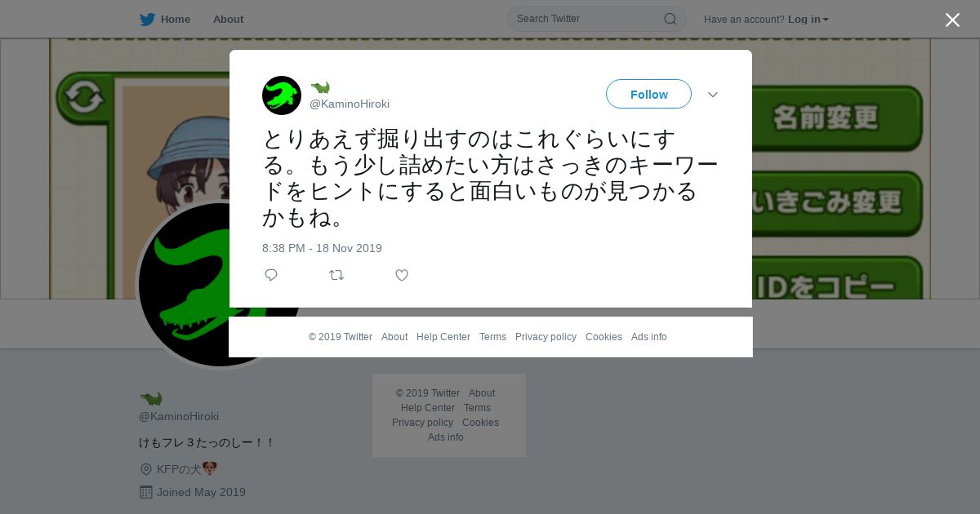
Task: Click the Twitter bird Home icon
Action: coord(147,20)
